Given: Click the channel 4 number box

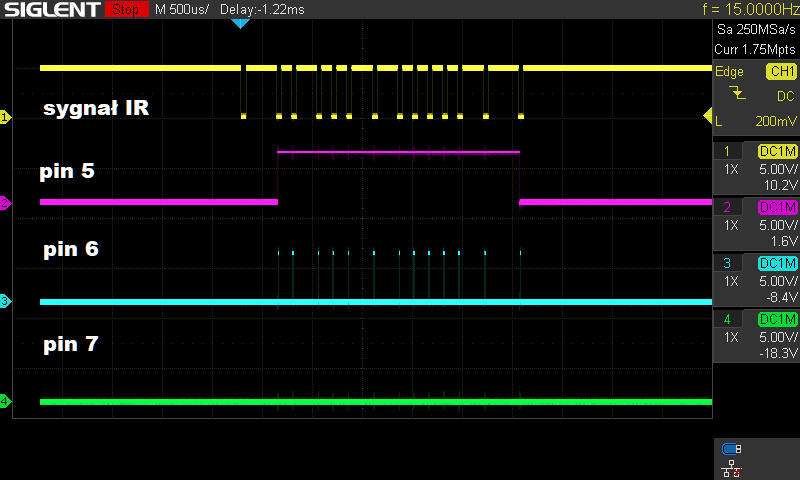Looking at the screenshot, I should point(727,319).
